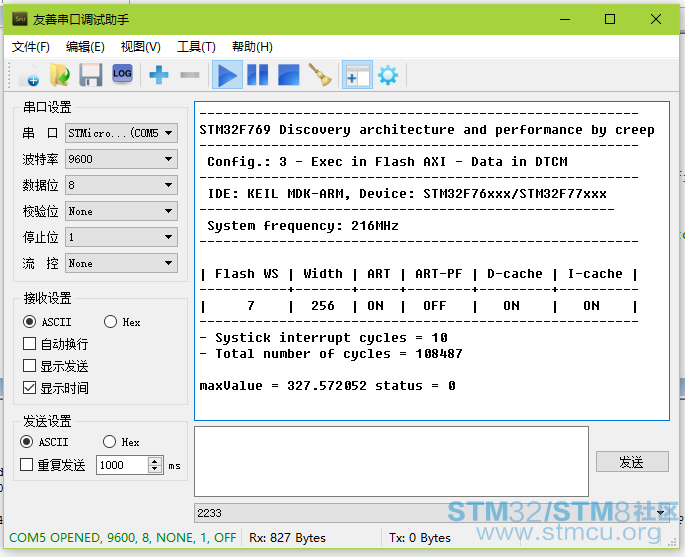
Task: Click the COM5 OPENED status text
Action: pyautogui.click(x=122, y=537)
